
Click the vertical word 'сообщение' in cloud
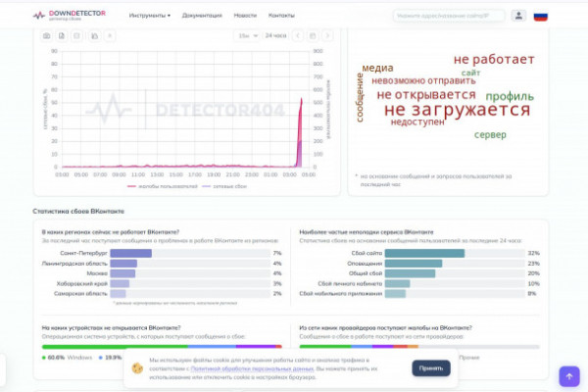360,98
